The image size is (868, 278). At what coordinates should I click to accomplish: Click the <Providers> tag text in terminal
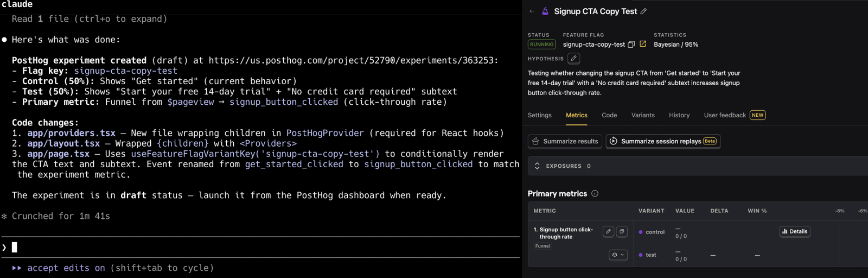tap(268, 143)
